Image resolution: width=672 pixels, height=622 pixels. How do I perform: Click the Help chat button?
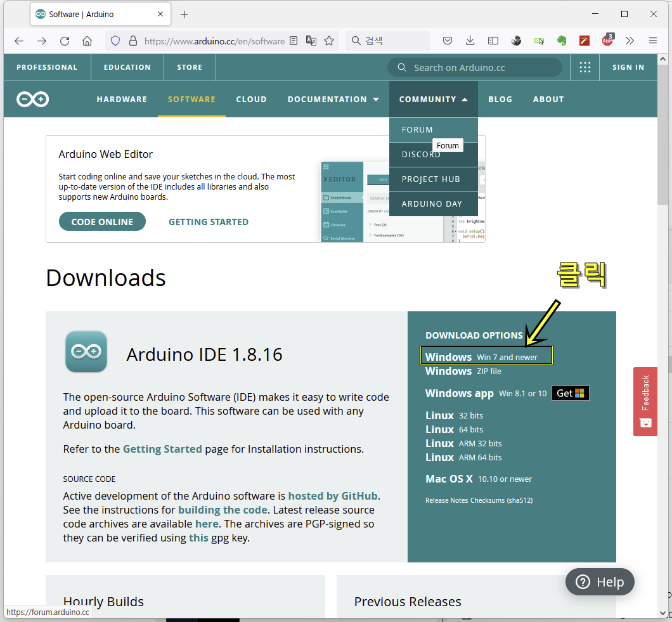click(600, 581)
